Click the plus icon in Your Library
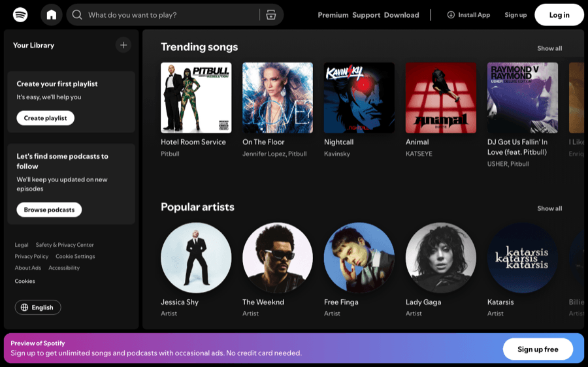The height and width of the screenshot is (367, 588). [x=123, y=45]
